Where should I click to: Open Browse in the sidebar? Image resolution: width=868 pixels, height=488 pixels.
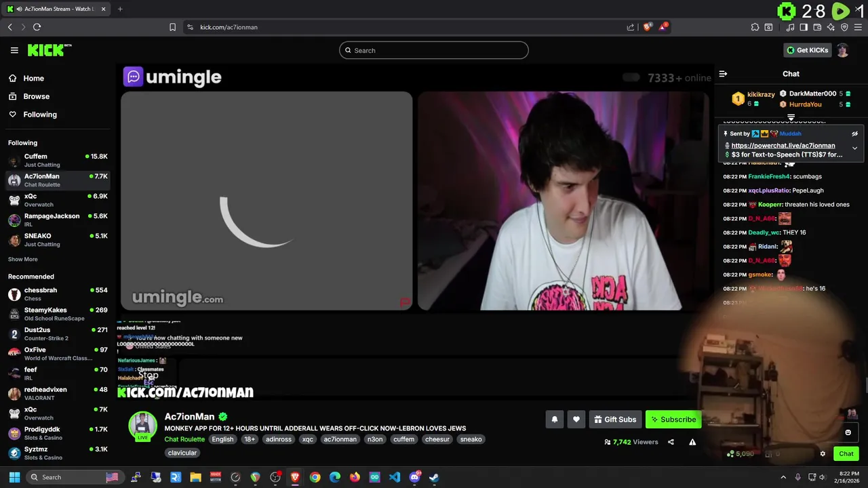tap(36, 96)
